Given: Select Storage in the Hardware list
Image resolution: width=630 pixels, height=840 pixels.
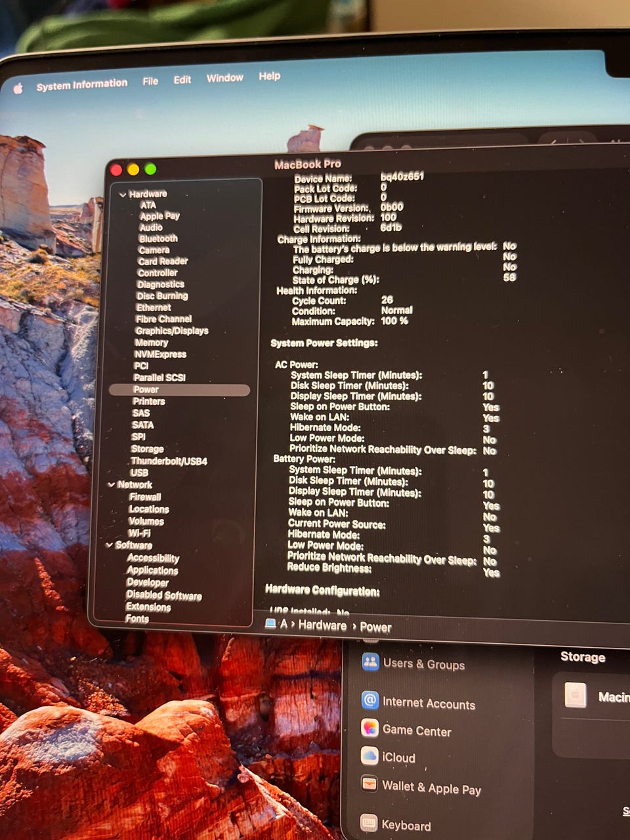Looking at the screenshot, I should [148, 450].
